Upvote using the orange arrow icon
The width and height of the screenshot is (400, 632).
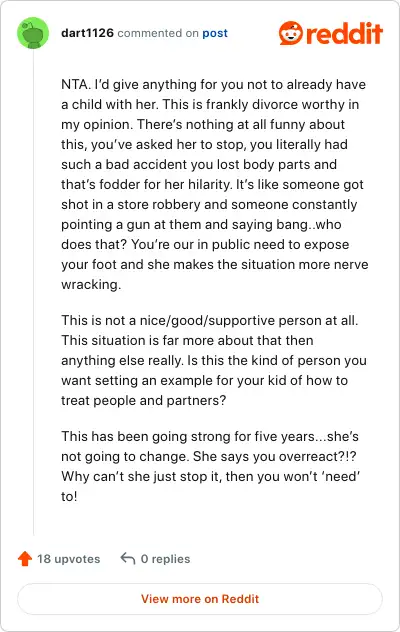pos(25,559)
